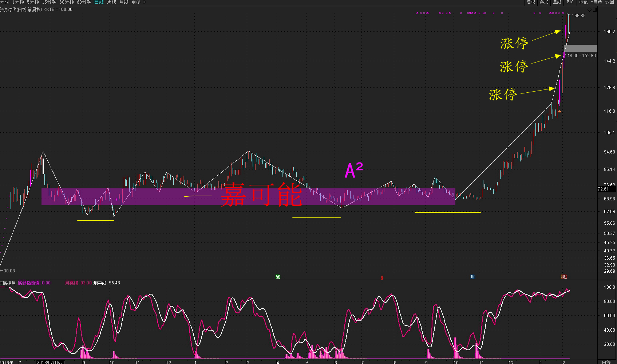Click the red $ dividend marker
This screenshot has width=617, height=364.
[x=382, y=277]
